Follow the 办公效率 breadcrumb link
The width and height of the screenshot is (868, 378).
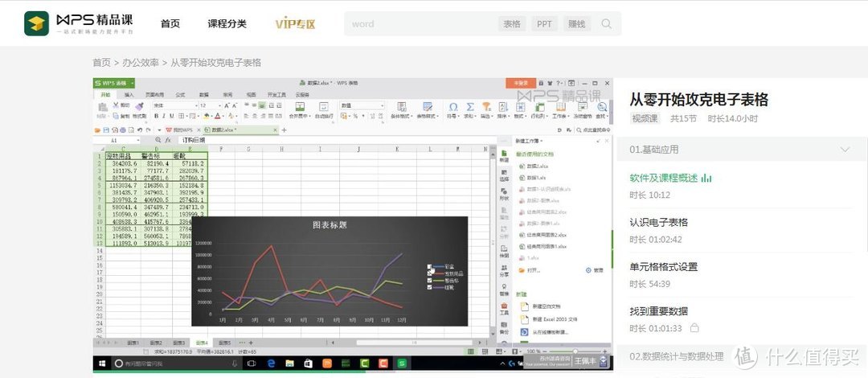click(141, 63)
